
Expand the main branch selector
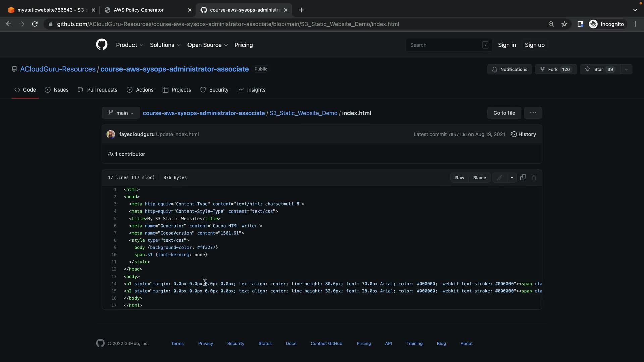click(x=121, y=113)
